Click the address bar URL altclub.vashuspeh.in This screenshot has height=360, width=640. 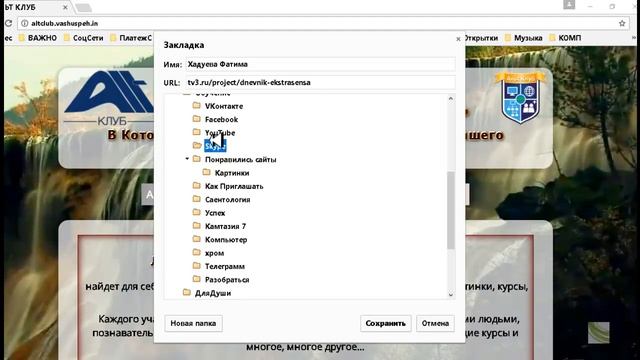(x=64, y=23)
